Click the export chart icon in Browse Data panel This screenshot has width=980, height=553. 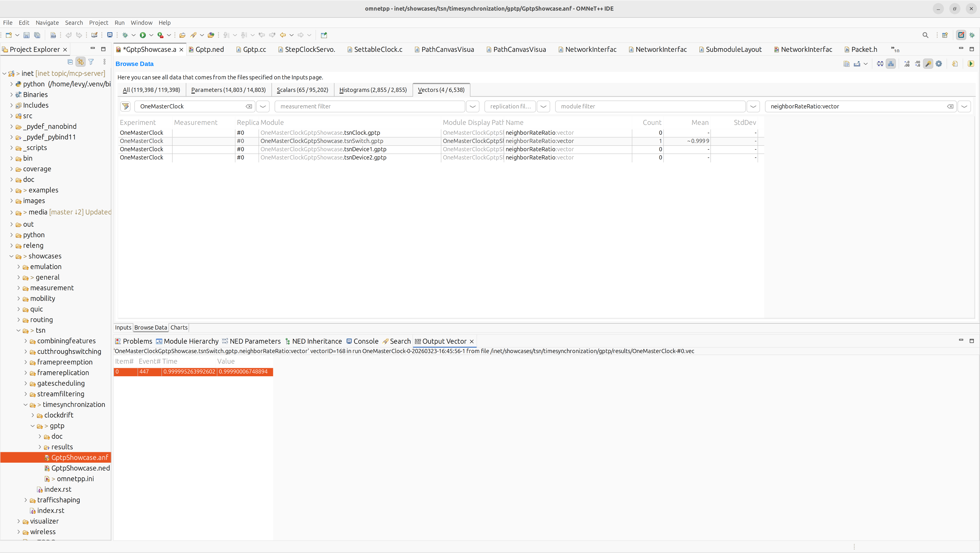[857, 64]
